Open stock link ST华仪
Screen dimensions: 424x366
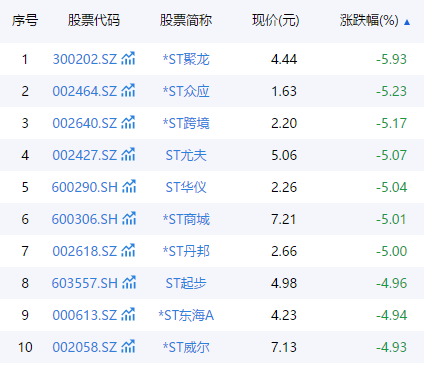pos(186,187)
